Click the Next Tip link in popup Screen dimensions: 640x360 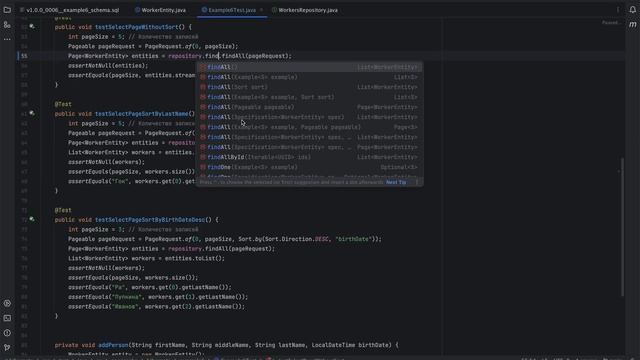pos(396,182)
